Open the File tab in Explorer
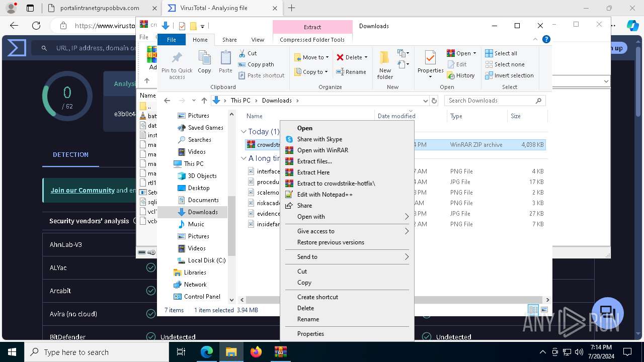The width and height of the screenshot is (644, 362). (x=172, y=40)
